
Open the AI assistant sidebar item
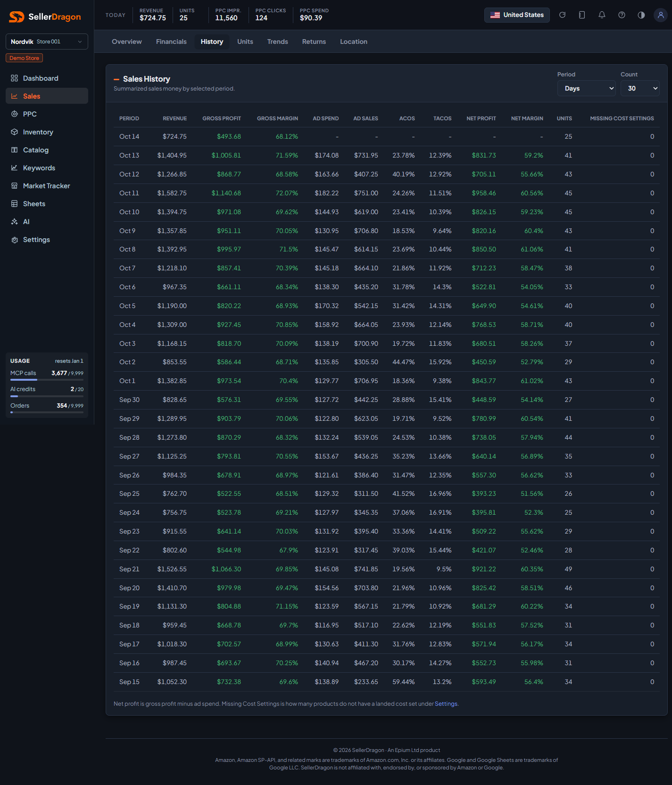coord(47,222)
